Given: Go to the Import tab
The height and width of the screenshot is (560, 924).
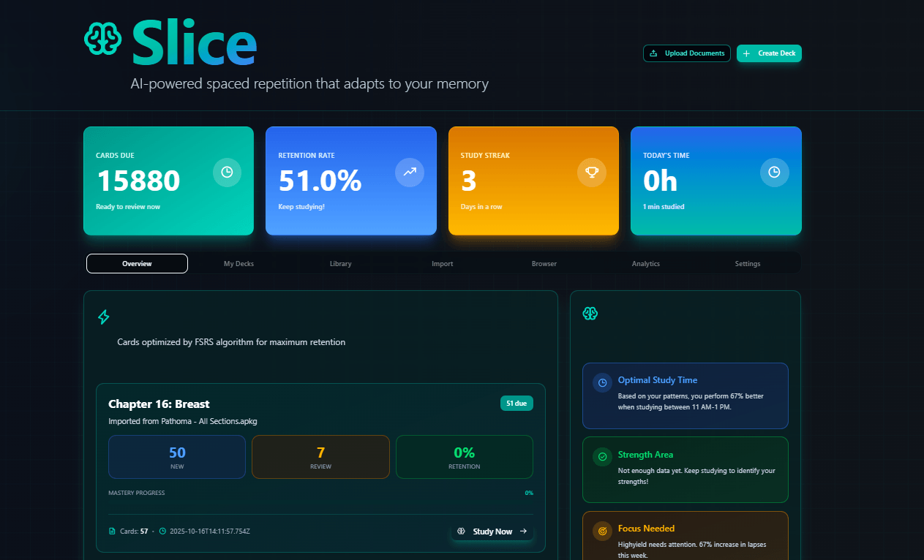Looking at the screenshot, I should point(442,263).
